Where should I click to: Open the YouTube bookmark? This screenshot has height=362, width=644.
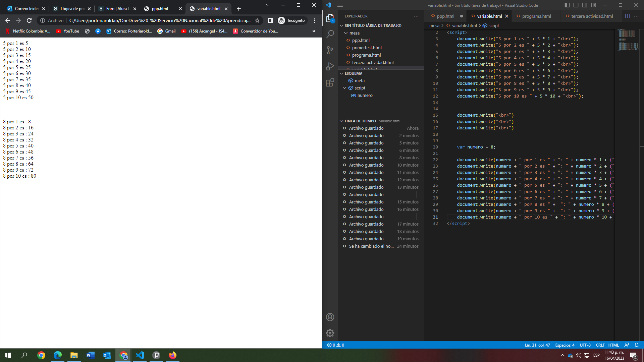[67, 31]
